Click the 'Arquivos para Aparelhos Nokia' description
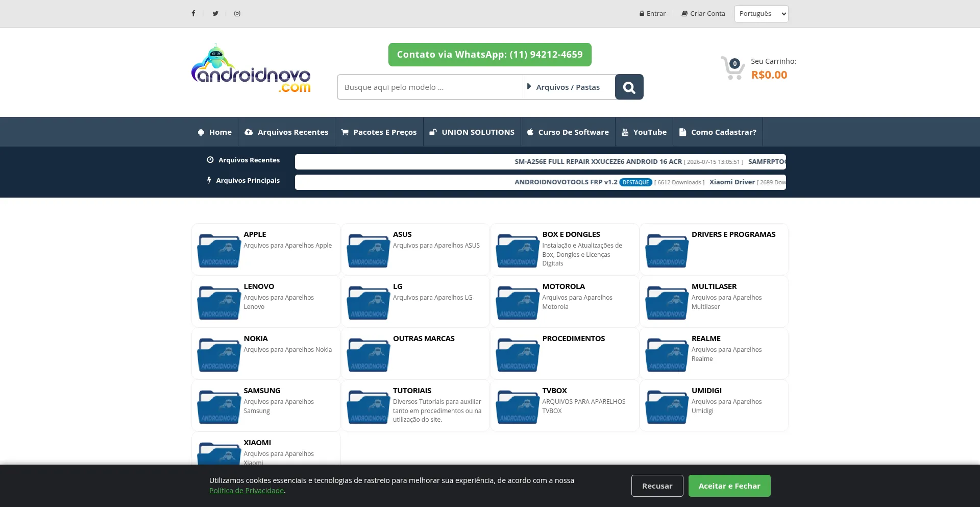980x507 pixels. tap(288, 350)
